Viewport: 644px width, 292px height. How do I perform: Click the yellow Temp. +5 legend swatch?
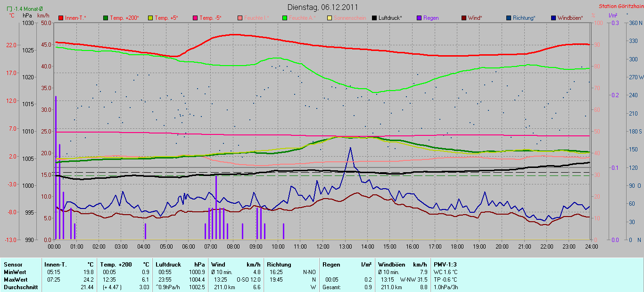point(150,18)
